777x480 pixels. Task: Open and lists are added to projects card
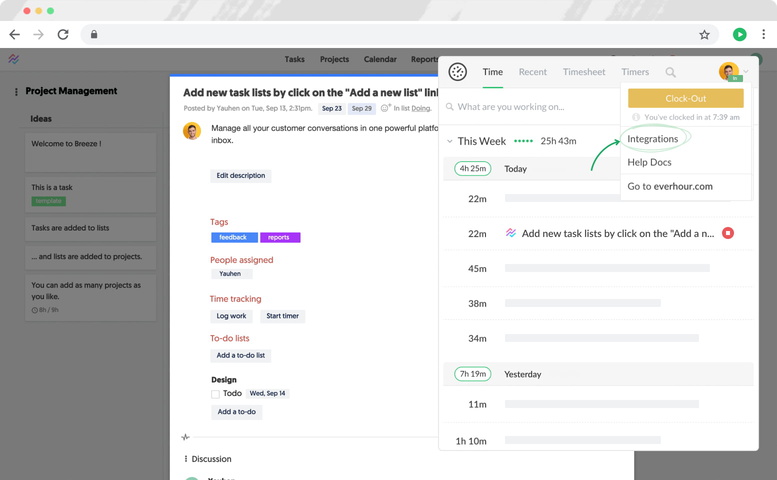click(x=91, y=257)
